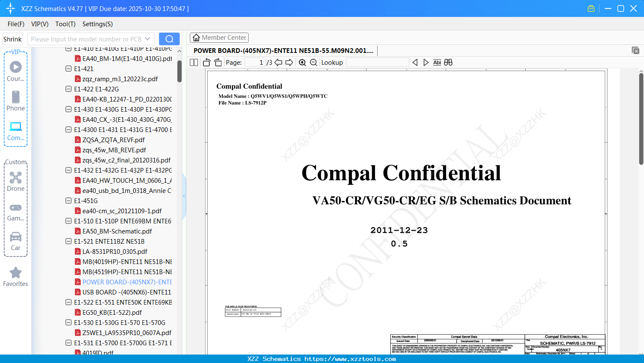Open EG50_KB(E1-522).pdf
Viewport: 644px width, 363px height.
[x=112, y=312]
